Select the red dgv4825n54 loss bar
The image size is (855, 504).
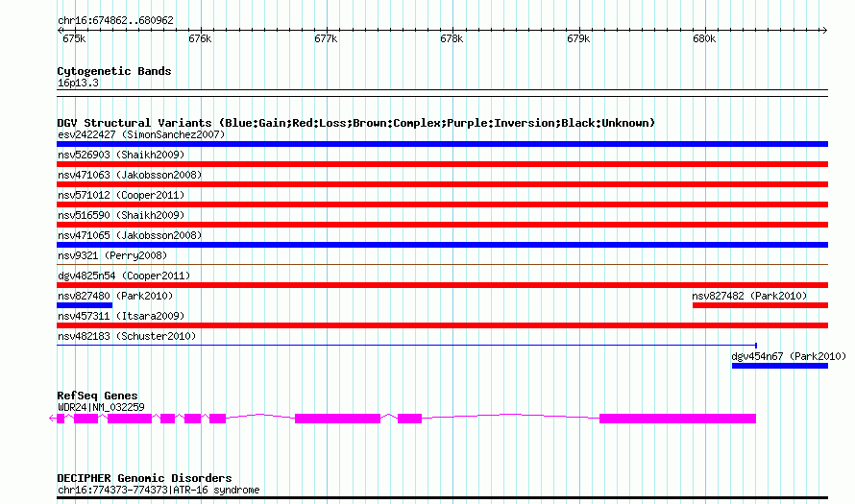pos(442,285)
